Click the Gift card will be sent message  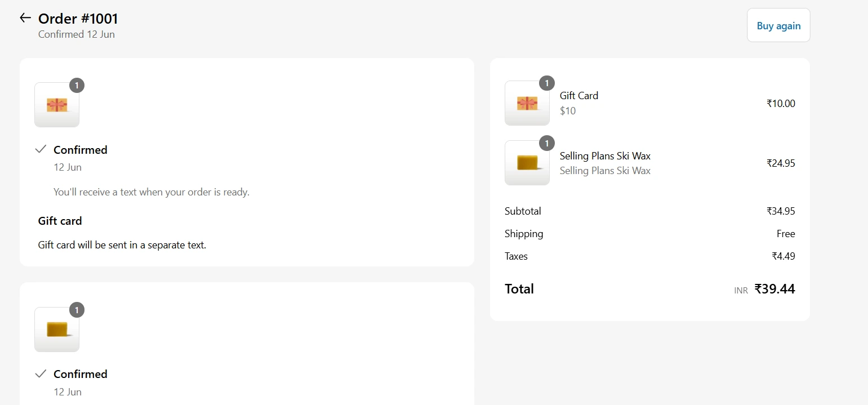(122, 244)
